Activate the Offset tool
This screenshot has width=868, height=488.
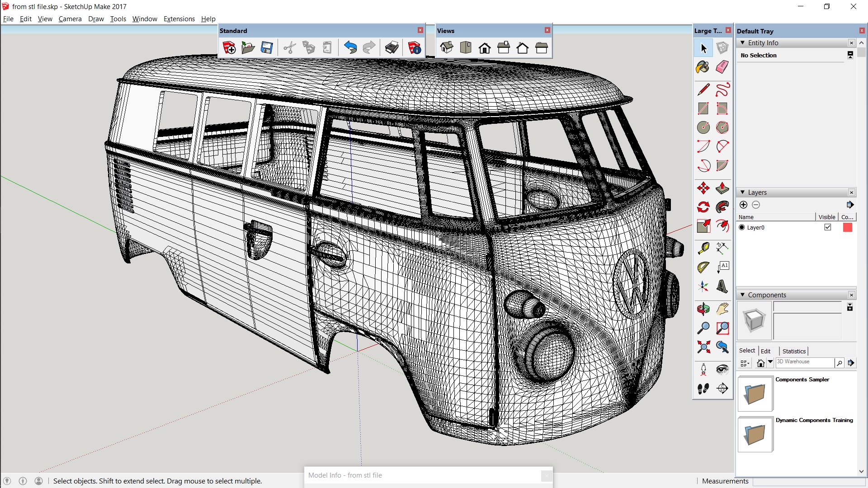(722, 226)
